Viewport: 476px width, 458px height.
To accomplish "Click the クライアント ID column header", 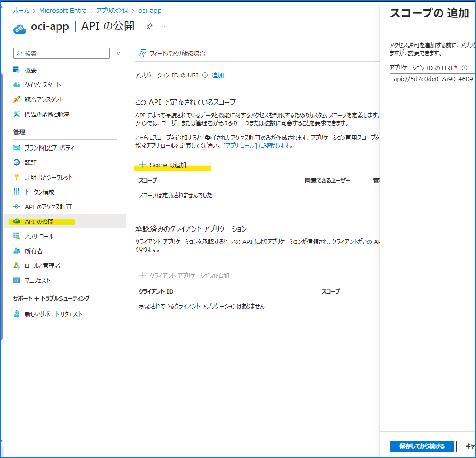I will pyautogui.click(x=156, y=291).
